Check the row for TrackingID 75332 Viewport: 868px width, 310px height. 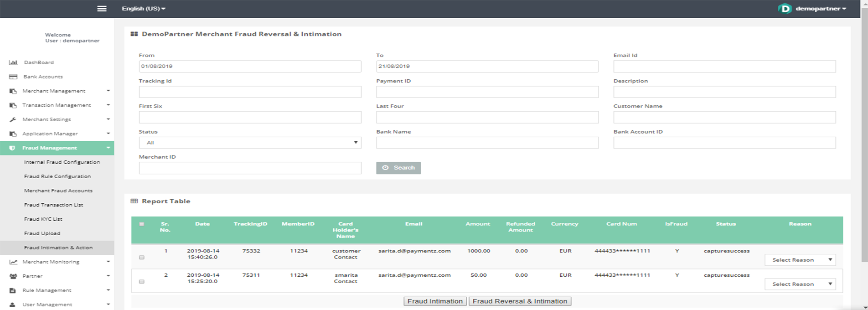142,258
